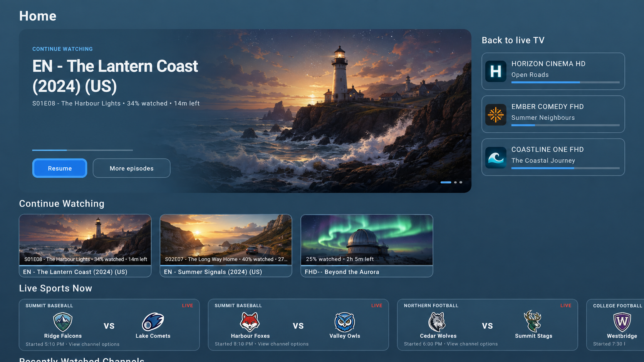Open Coastline One FHD Coastal Journey card
644x362 pixels.
(x=553, y=157)
